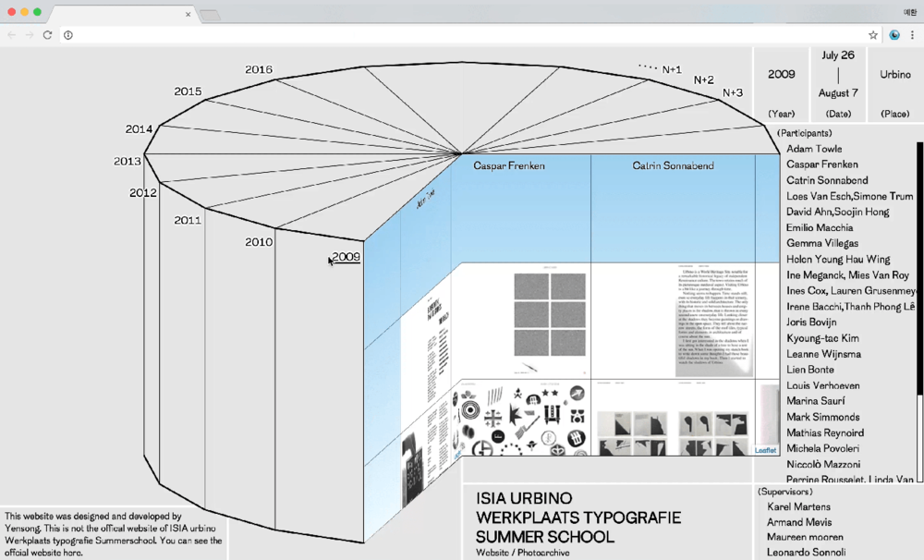The image size is (924, 560).
Task: Open participant Marina Saurí
Action: pos(815,401)
